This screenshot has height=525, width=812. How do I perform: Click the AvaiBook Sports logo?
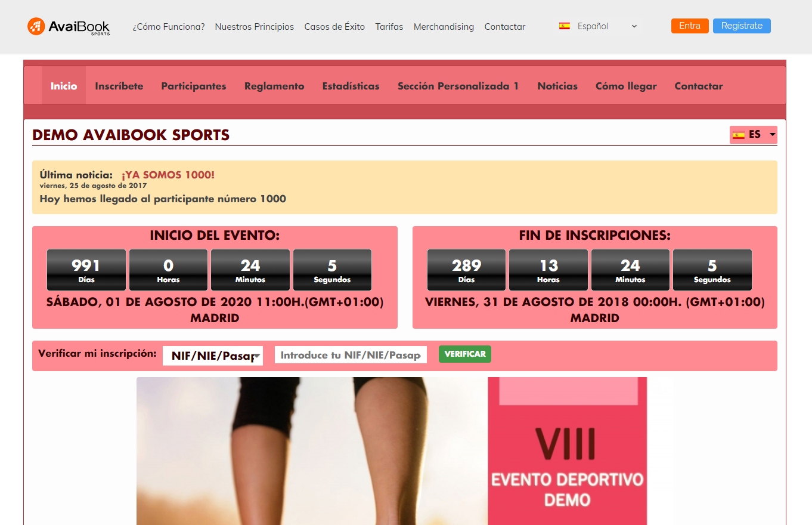(x=69, y=26)
